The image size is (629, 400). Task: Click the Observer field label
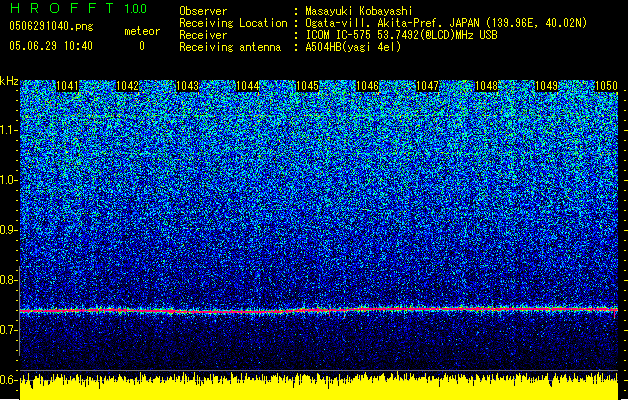(203, 11)
